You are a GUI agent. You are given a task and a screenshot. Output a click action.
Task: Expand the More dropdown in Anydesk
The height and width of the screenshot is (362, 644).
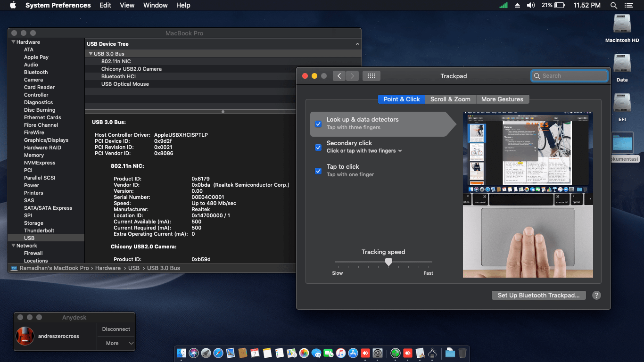click(x=116, y=343)
